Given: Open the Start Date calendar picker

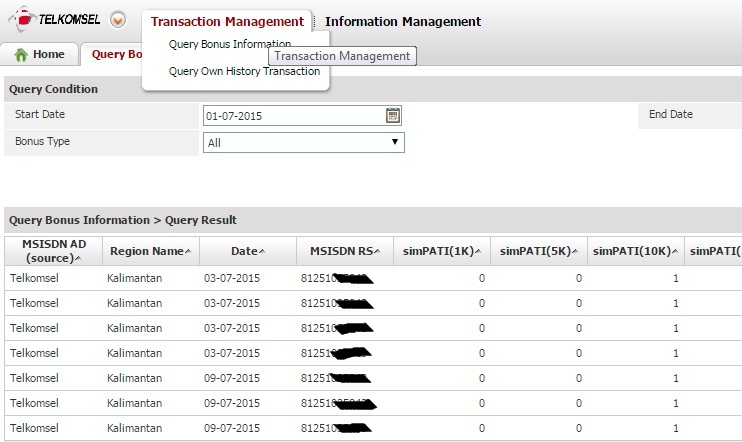Looking at the screenshot, I should (x=393, y=115).
